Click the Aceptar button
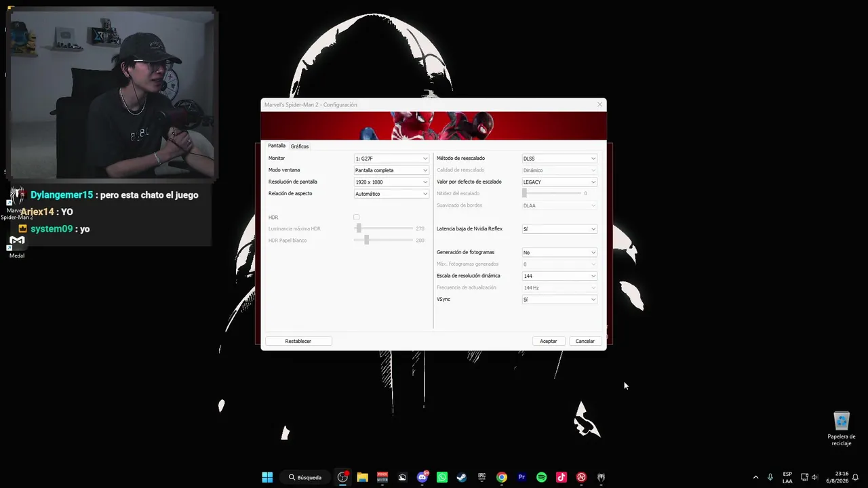 coord(549,341)
